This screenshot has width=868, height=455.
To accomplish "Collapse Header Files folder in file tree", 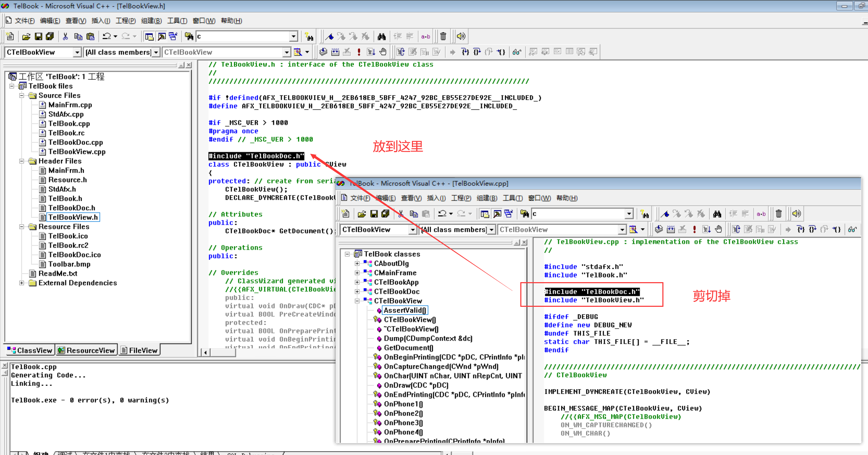I will [22, 161].
